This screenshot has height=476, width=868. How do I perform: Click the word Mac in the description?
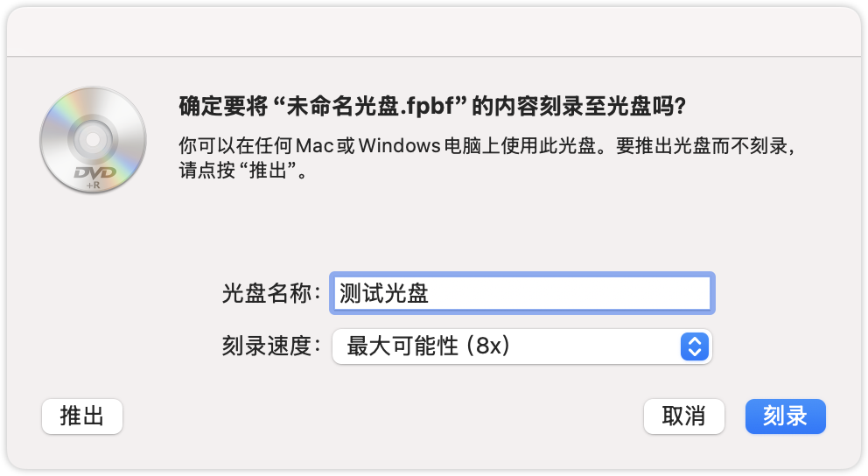coord(318,144)
